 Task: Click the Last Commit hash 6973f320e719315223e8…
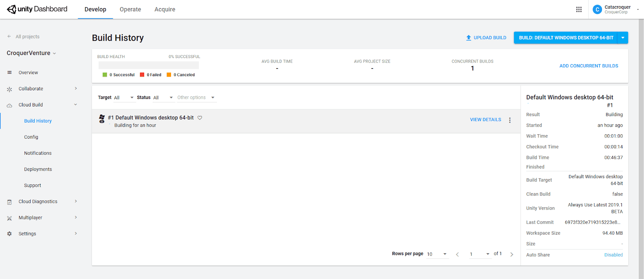(x=592, y=222)
